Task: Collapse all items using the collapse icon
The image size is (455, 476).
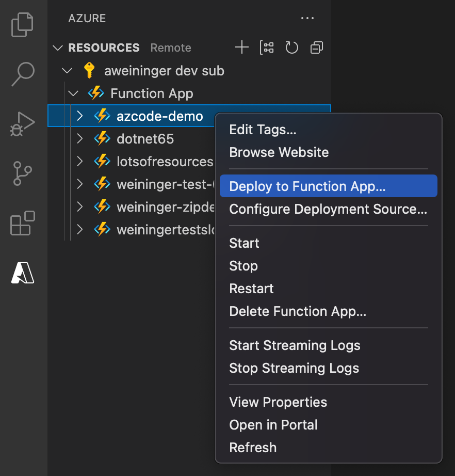Action: click(x=316, y=47)
